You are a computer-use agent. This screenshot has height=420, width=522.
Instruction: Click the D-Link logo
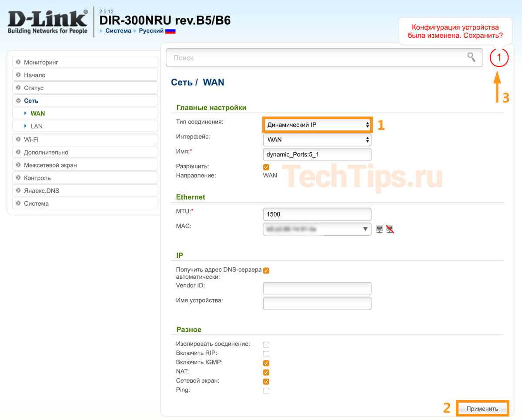tap(47, 22)
